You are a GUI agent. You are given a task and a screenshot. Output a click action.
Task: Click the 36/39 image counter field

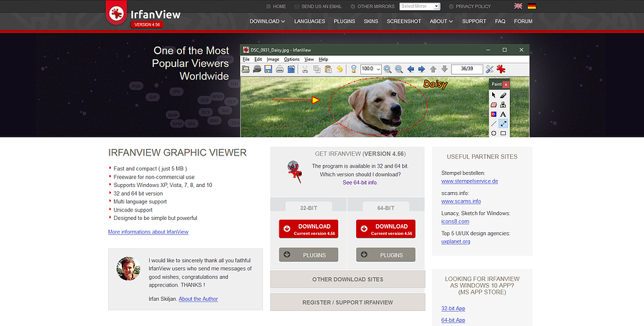[x=467, y=69]
